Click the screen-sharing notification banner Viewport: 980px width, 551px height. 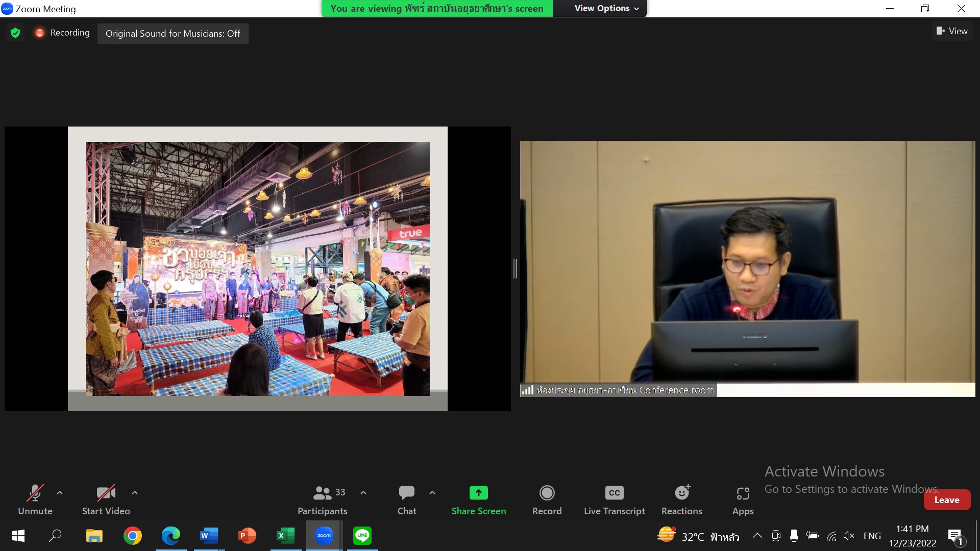coord(437,8)
